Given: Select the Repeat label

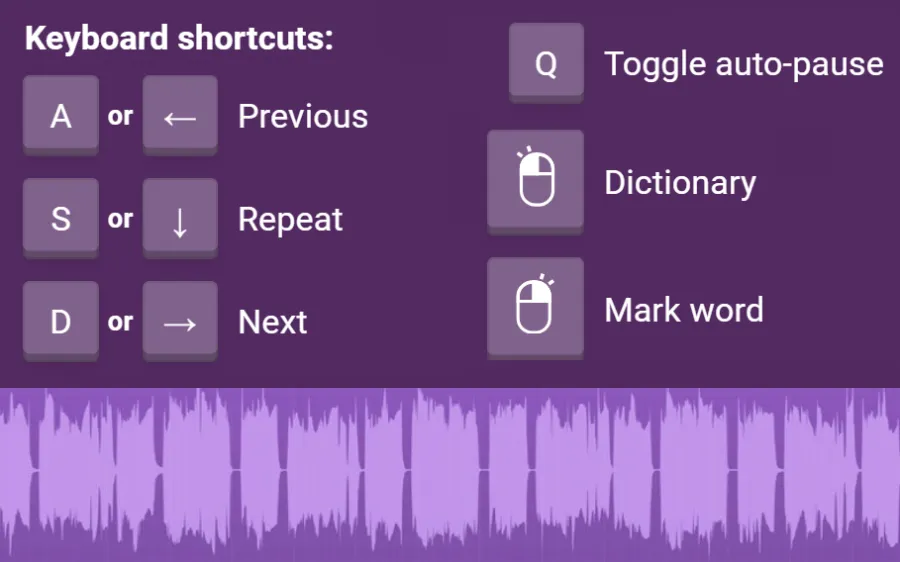Looking at the screenshot, I should (x=290, y=219).
